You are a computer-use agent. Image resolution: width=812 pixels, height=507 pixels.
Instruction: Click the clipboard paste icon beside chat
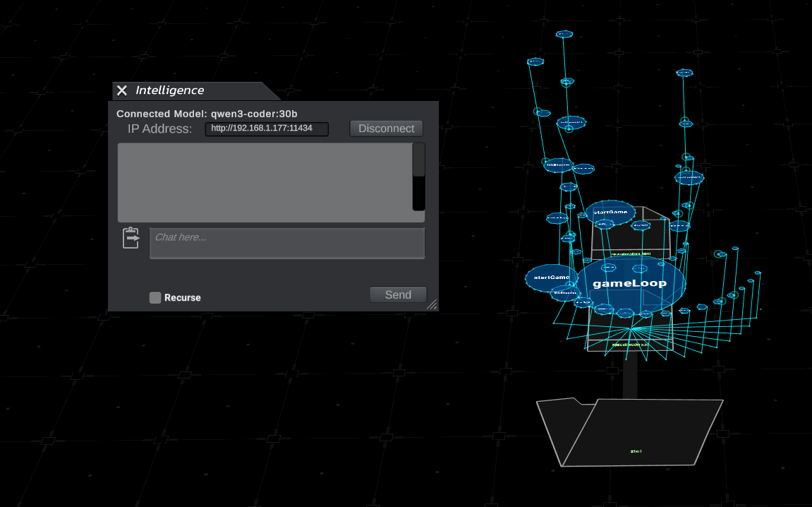pyautogui.click(x=131, y=238)
